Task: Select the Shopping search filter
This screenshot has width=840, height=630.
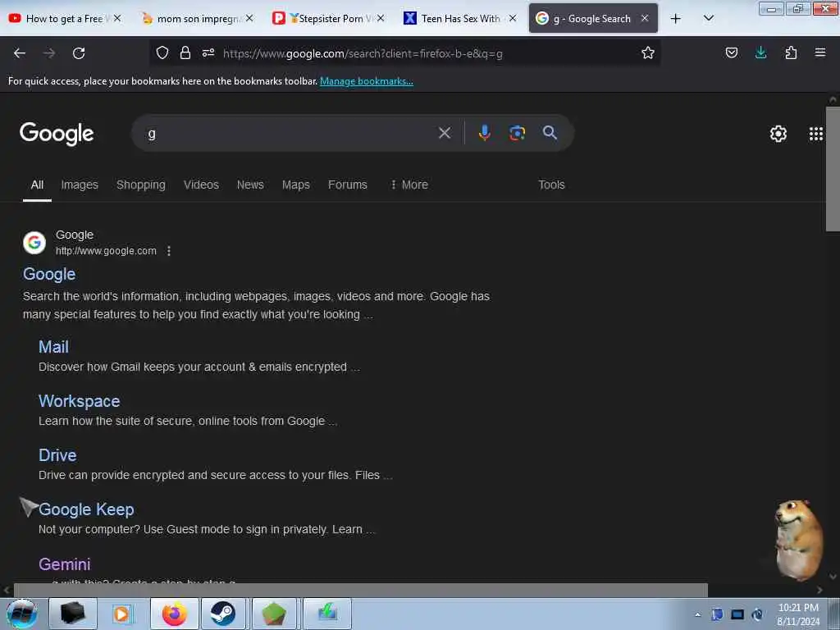Action: [141, 185]
